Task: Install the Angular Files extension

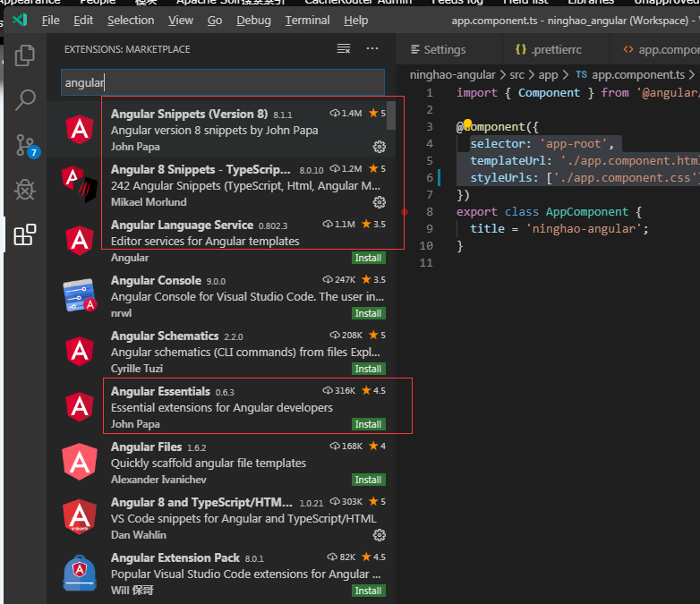Action: [x=368, y=480]
